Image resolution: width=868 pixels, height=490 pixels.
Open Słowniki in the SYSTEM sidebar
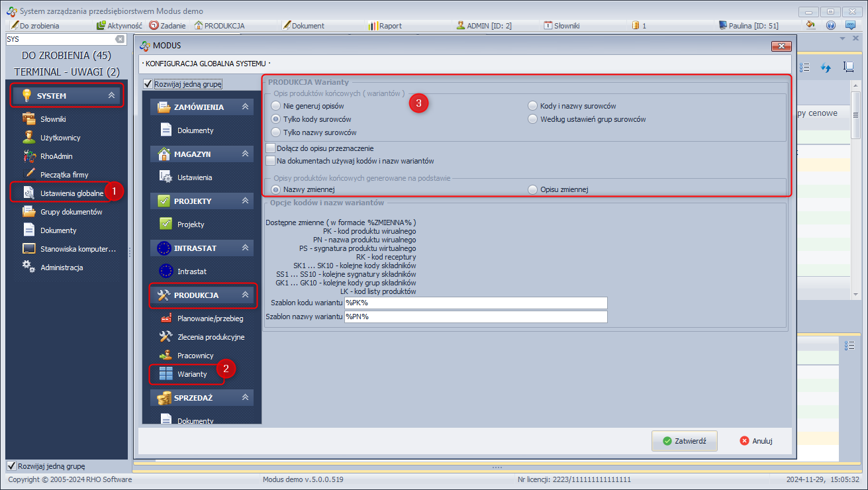pyautogui.click(x=52, y=119)
